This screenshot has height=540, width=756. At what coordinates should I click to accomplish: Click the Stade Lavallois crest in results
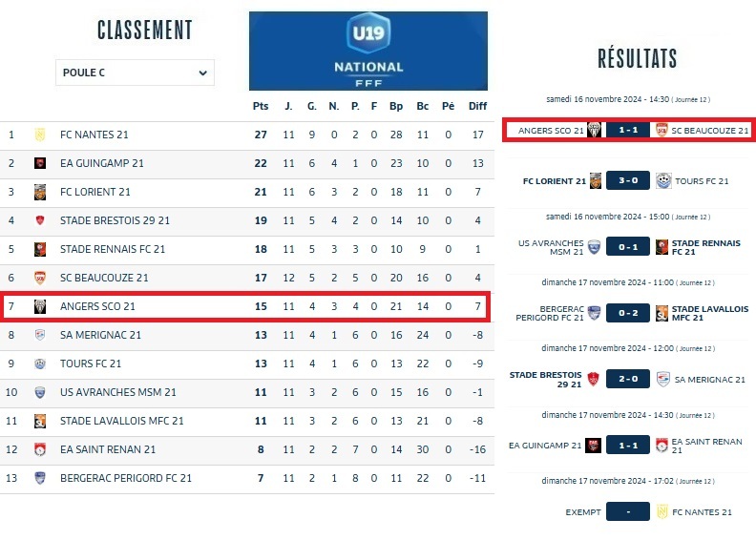[661, 312]
